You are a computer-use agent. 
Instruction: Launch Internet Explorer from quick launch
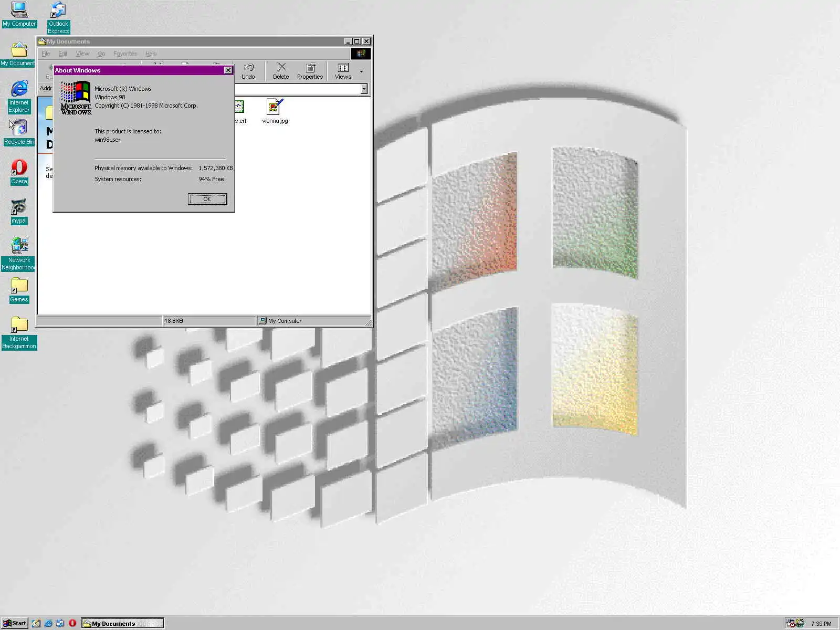[48, 623]
